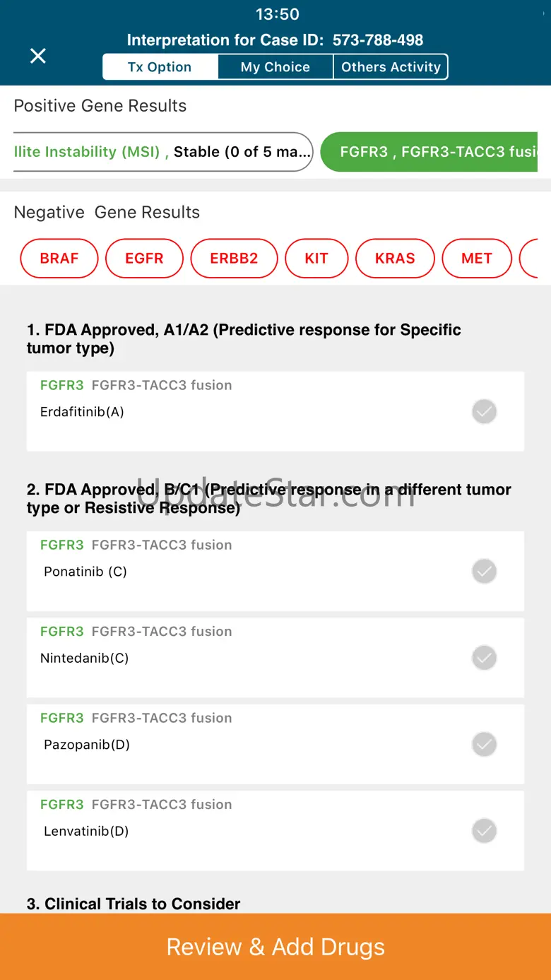Select the Pazopanib(D) checkmark

[x=484, y=744]
